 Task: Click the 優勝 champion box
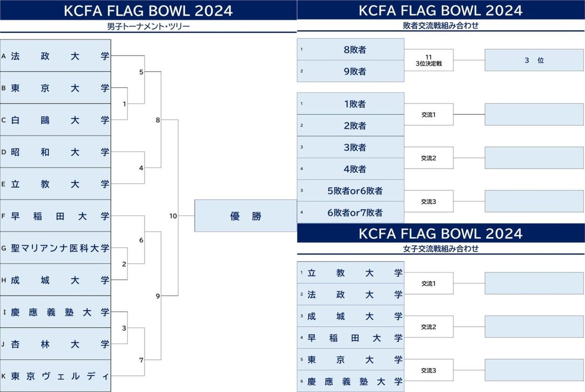(246, 216)
